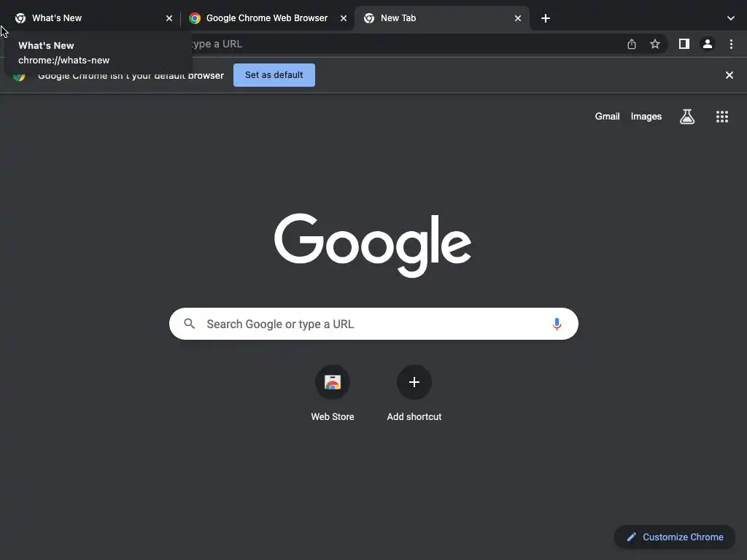Bookmark this page with star icon
This screenshot has height=560, width=747.
click(x=655, y=44)
